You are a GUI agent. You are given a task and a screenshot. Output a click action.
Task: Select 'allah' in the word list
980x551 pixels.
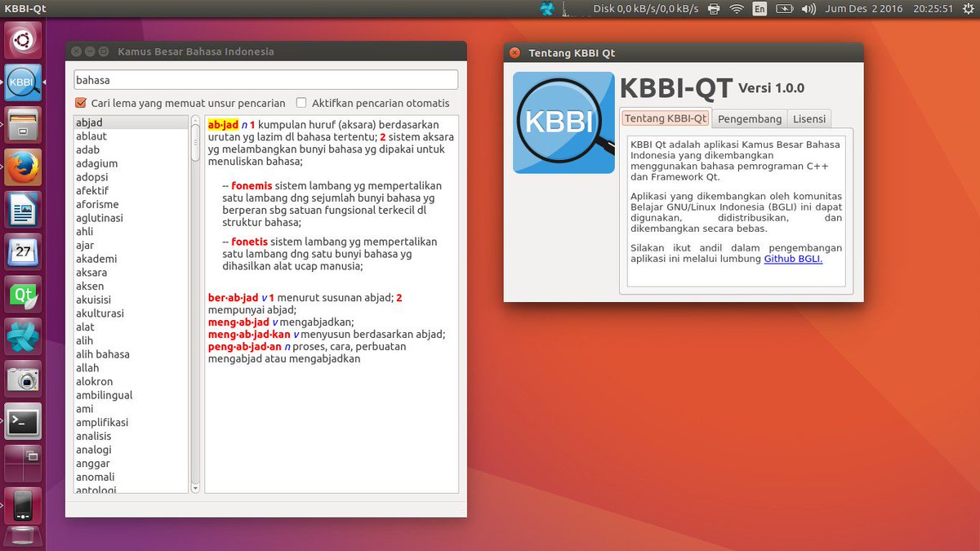131,367
